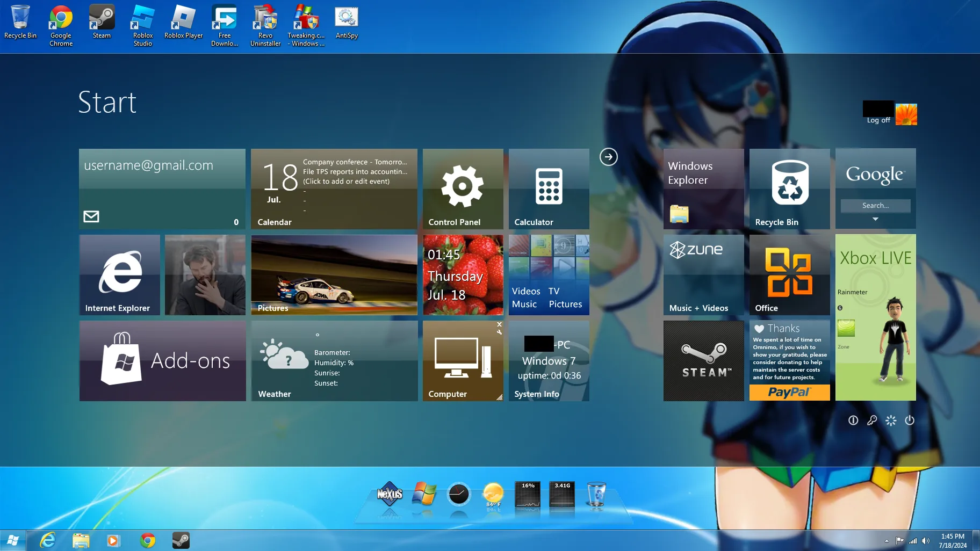
Task: Open Internet Explorer from its tile
Action: (119, 274)
